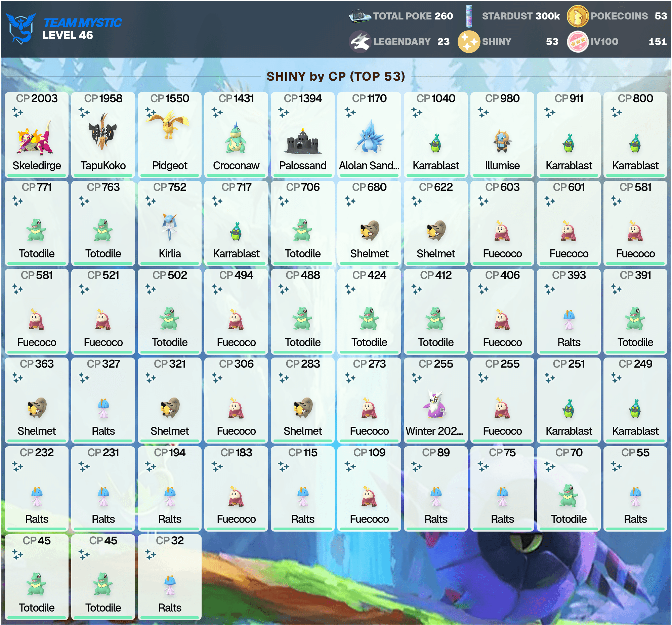Select the Skeledirge sprite
The image size is (672, 625).
[35, 138]
